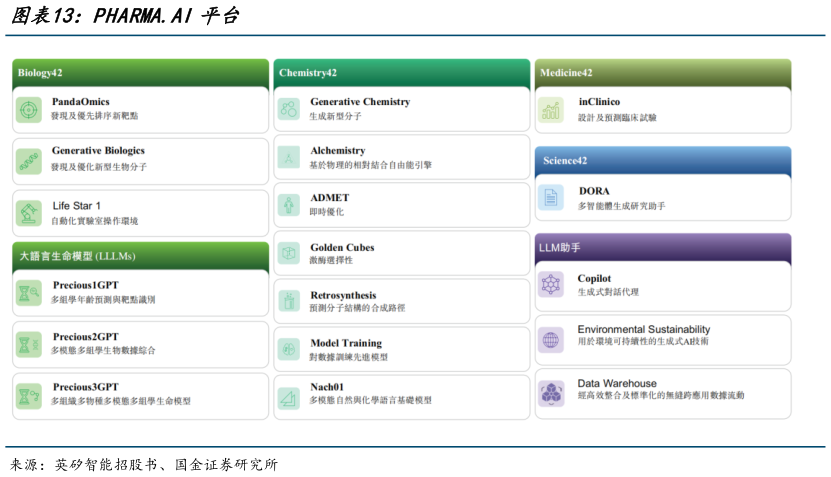
Task: Click the description 生成式對話代理
Action: pos(608,292)
